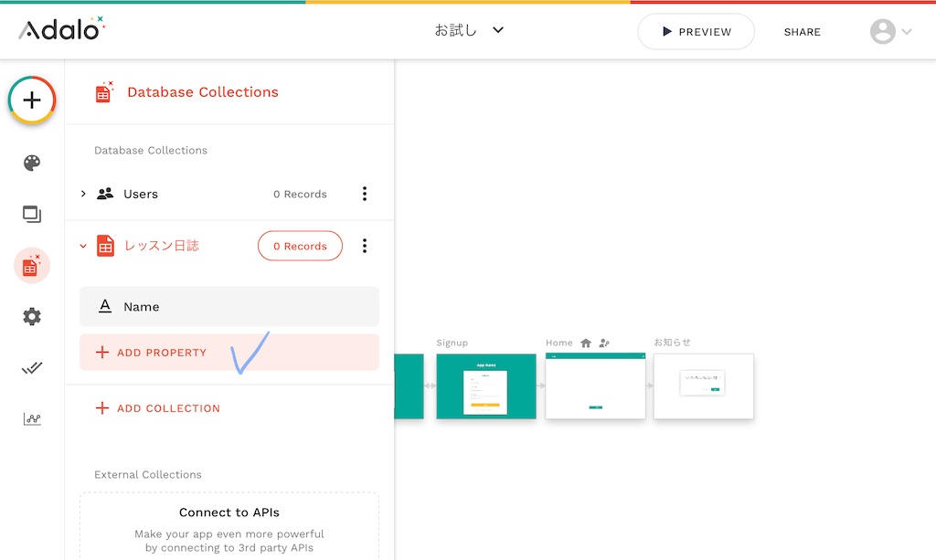Open the レッスン日誌 three-dot menu
936x560 pixels.
click(x=365, y=246)
